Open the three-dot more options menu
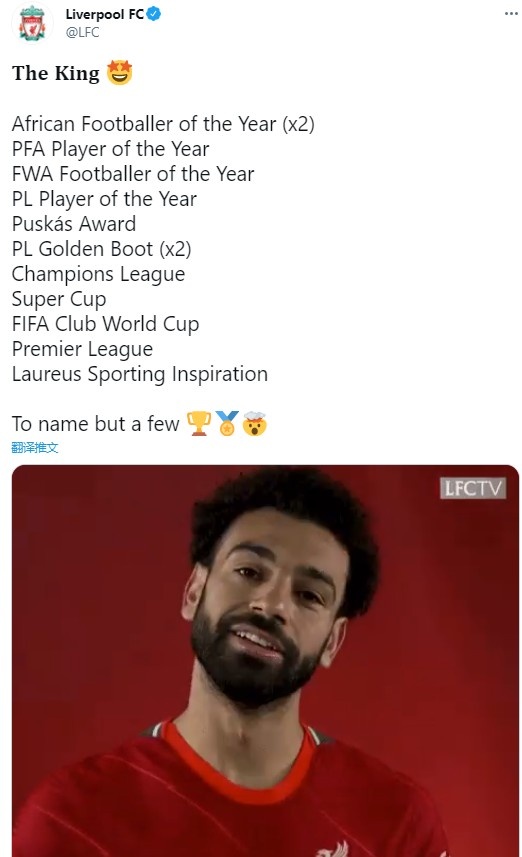The image size is (522, 857). tap(511, 13)
